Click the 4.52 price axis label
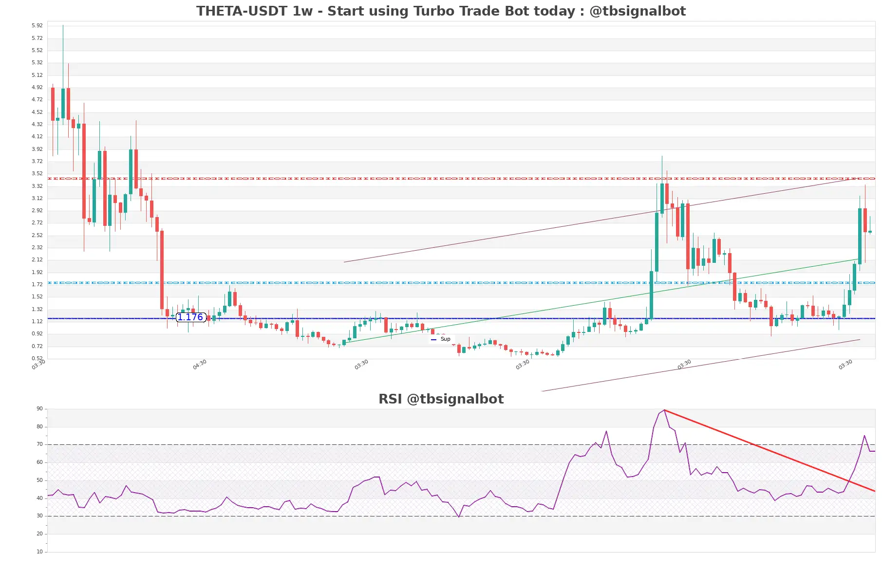882x588 pixels. pos(37,112)
